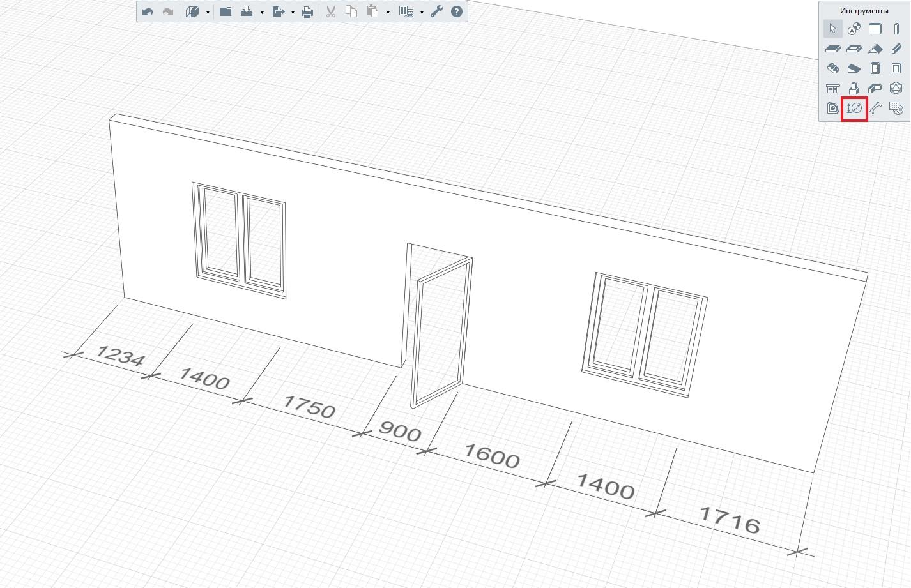
Task: Select the floor slab tool
Action: (832, 49)
